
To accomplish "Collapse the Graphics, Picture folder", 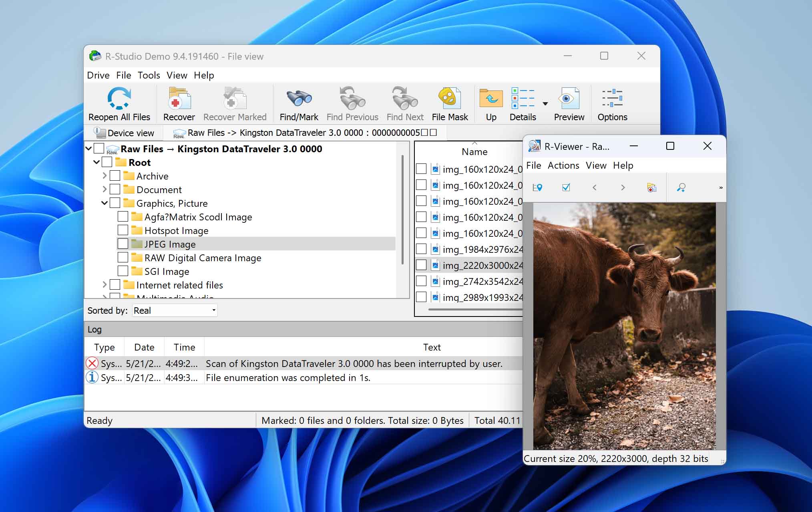I will [105, 203].
